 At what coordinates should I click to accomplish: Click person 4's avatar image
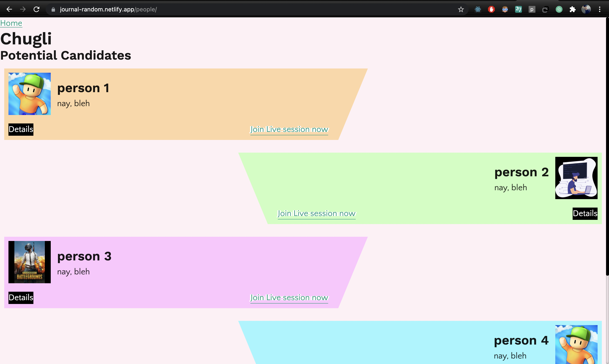pyautogui.click(x=576, y=344)
